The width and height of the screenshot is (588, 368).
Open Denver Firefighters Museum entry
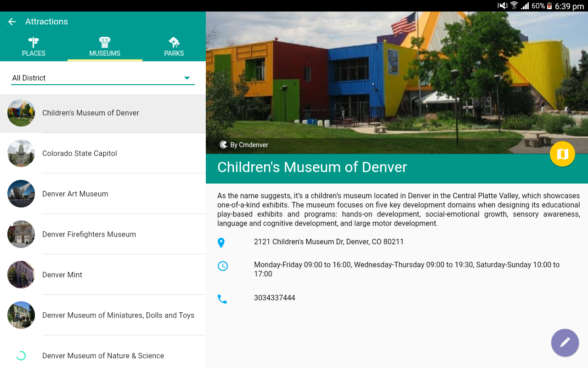pos(103,234)
